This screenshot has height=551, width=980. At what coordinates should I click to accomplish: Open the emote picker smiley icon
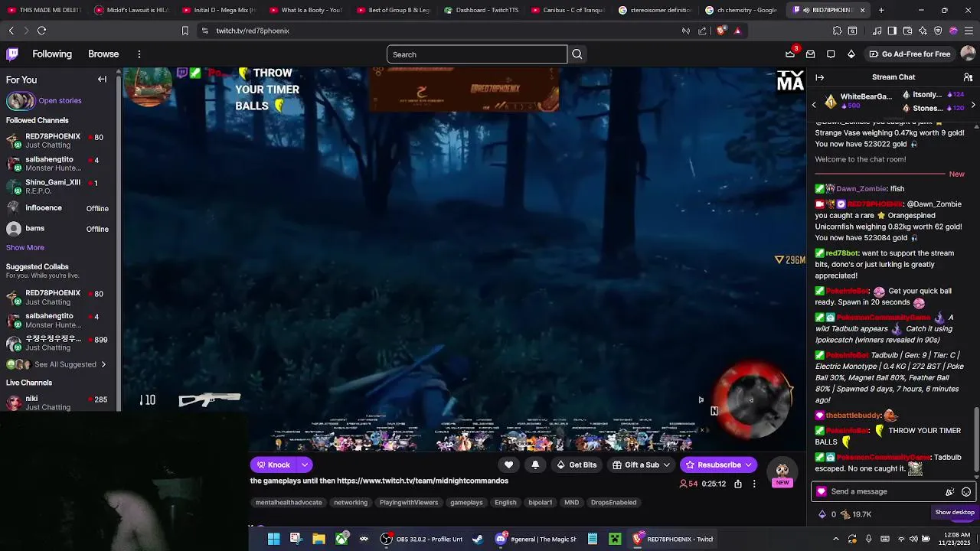(966, 492)
